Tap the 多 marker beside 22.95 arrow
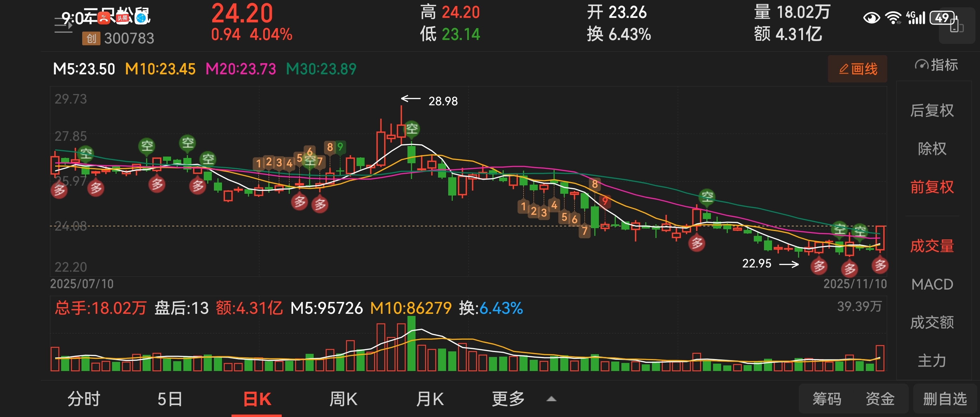This screenshot has height=417, width=980. click(819, 266)
